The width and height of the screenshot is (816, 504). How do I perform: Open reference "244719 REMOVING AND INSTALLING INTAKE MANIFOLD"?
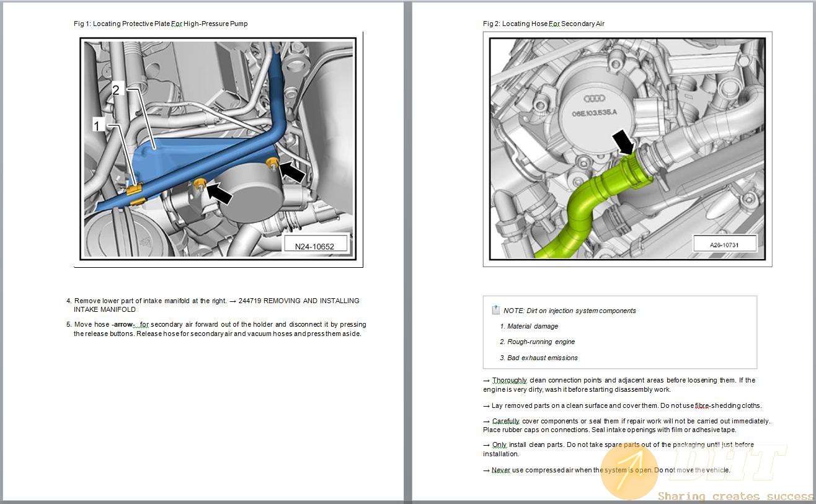click(217, 305)
